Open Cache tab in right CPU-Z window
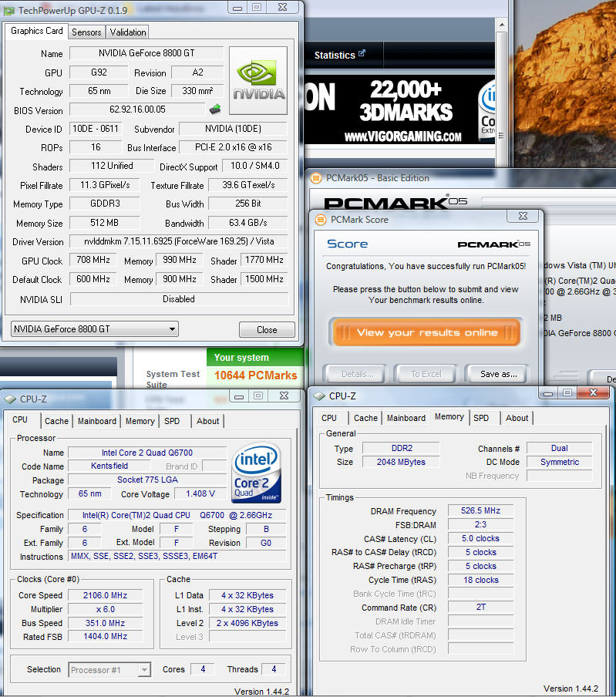The image size is (616, 697). [x=365, y=418]
